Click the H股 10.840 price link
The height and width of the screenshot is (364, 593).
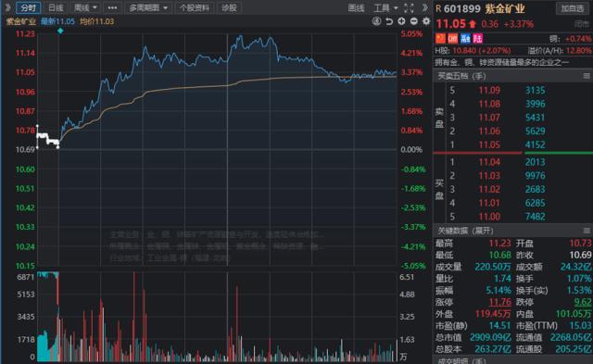[473, 51]
